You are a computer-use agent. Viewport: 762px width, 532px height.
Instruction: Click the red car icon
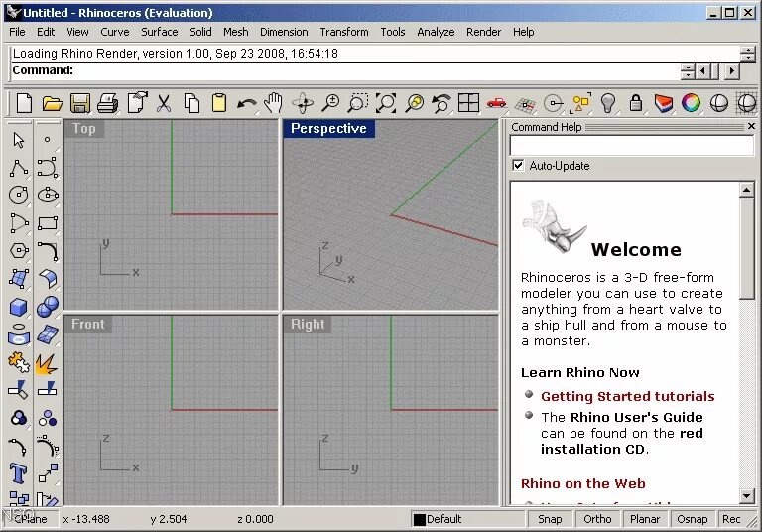[497, 103]
